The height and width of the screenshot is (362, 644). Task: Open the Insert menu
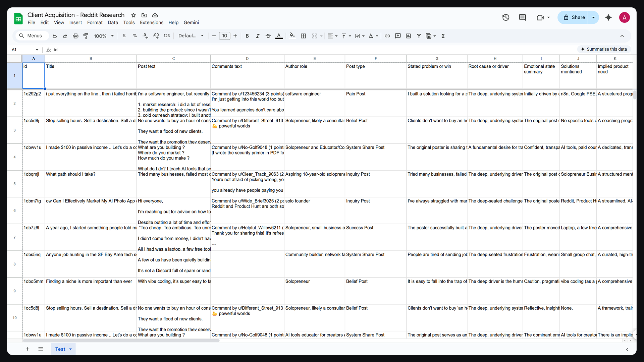pos(75,22)
